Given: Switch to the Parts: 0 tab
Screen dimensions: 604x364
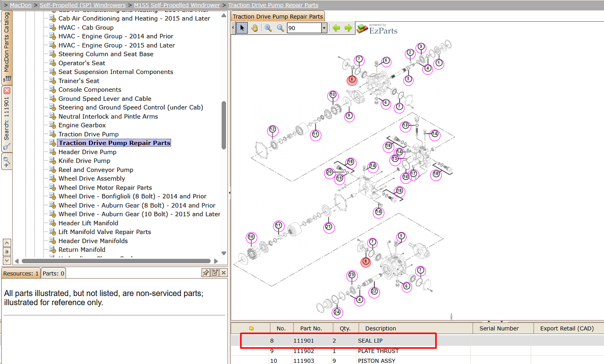Looking at the screenshot, I should pyautogui.click(x=54, y=274).
